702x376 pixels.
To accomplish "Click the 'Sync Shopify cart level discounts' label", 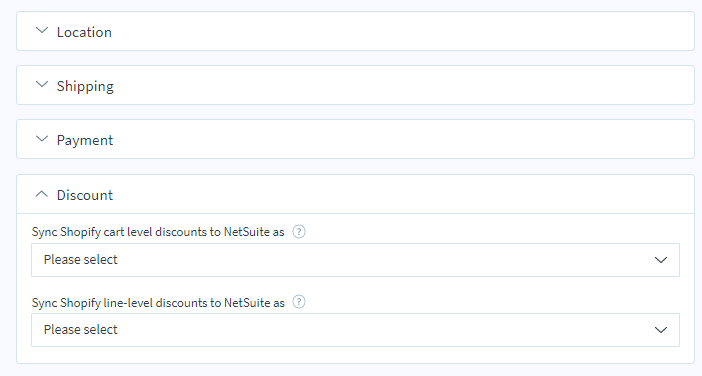I will click(158, 232).
